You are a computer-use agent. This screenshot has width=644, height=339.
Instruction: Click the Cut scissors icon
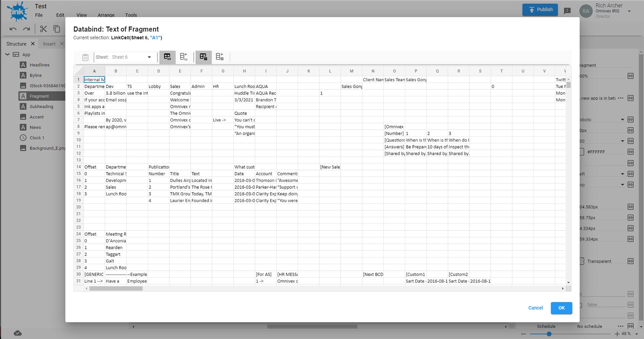click(x=43, y=29)
